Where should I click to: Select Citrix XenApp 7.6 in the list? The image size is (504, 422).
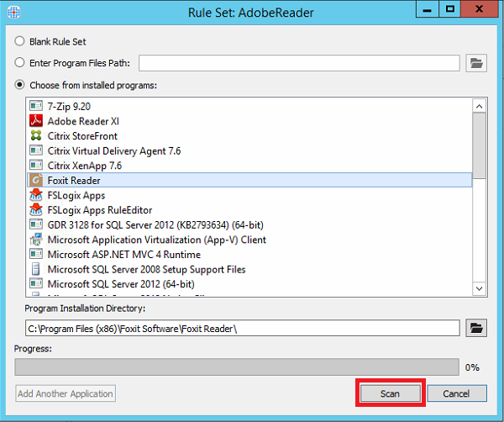pos(249,166)
